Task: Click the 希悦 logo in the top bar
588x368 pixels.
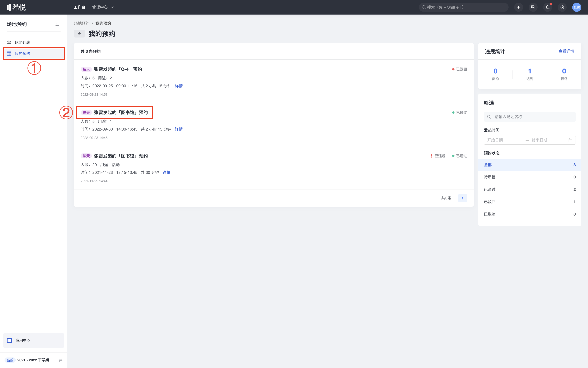Action: pyautogui.click(x=16, y=7)
